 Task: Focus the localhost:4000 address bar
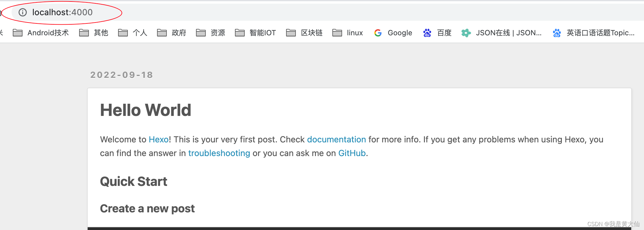click(327, 12)
